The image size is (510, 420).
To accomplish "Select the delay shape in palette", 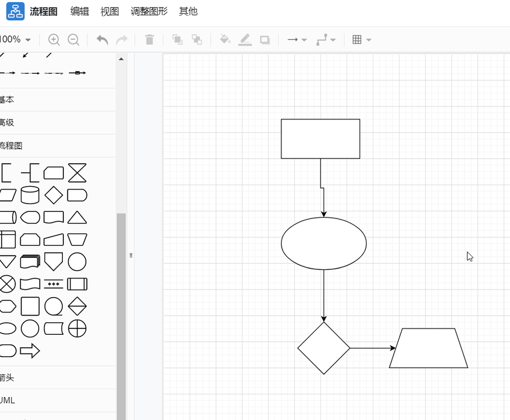I will coord(77,196).
